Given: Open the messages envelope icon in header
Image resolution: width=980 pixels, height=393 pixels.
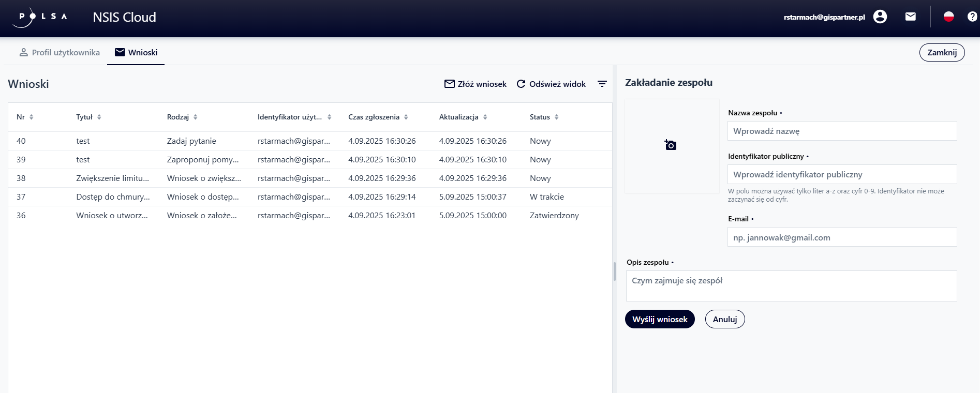Looking at the screenshot, I should (x=910, y=17).
